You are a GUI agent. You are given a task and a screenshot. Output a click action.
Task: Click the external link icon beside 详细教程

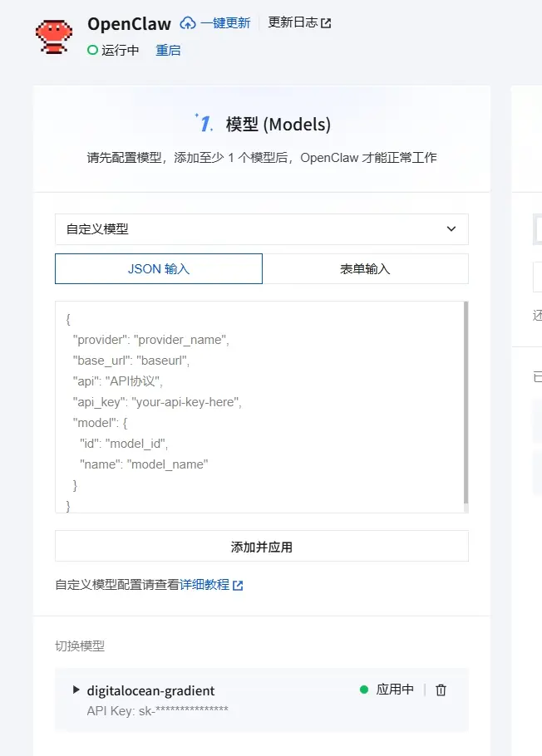coord(238,585)
